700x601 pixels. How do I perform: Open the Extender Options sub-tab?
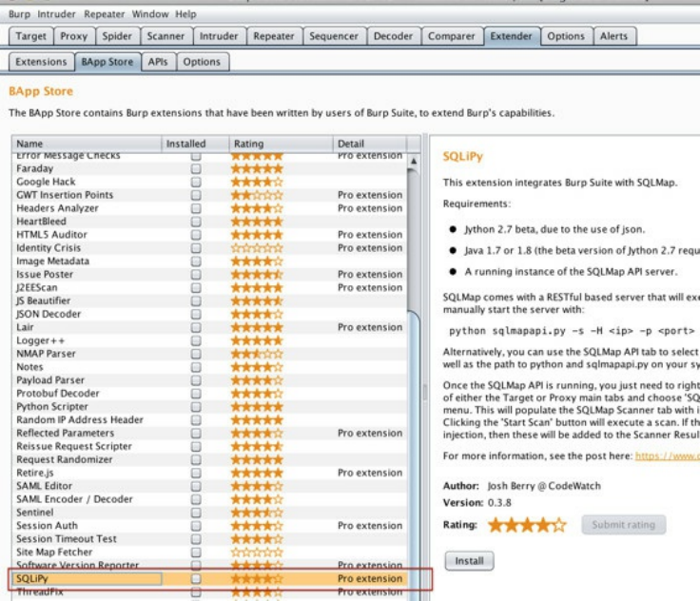point(202,62)
